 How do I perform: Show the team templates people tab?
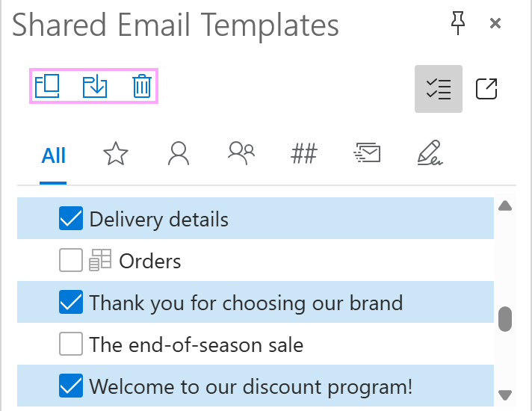241,154
